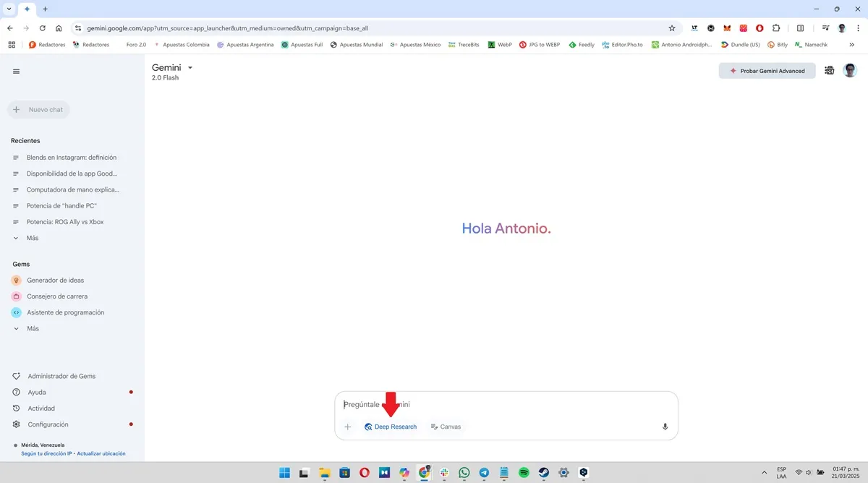This screenshot has width=868, height=483.
Task: Open the Chrome three-dot menu
Action: [857, 28]
